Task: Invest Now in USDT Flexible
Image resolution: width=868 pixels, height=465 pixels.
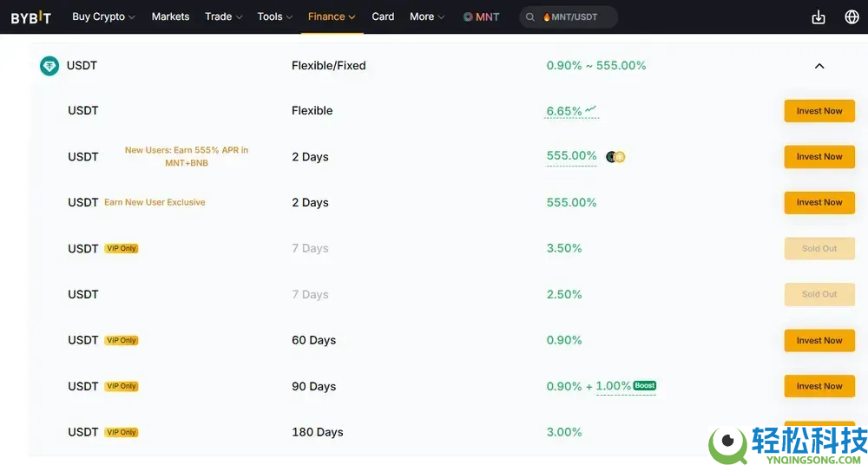Action: point(819,111)
